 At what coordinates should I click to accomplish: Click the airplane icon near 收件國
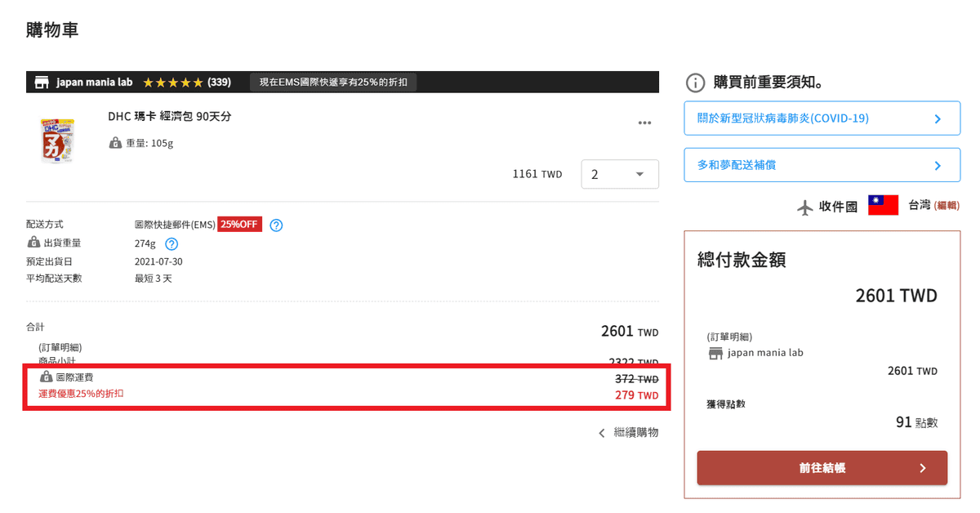(x=805, y=207)
